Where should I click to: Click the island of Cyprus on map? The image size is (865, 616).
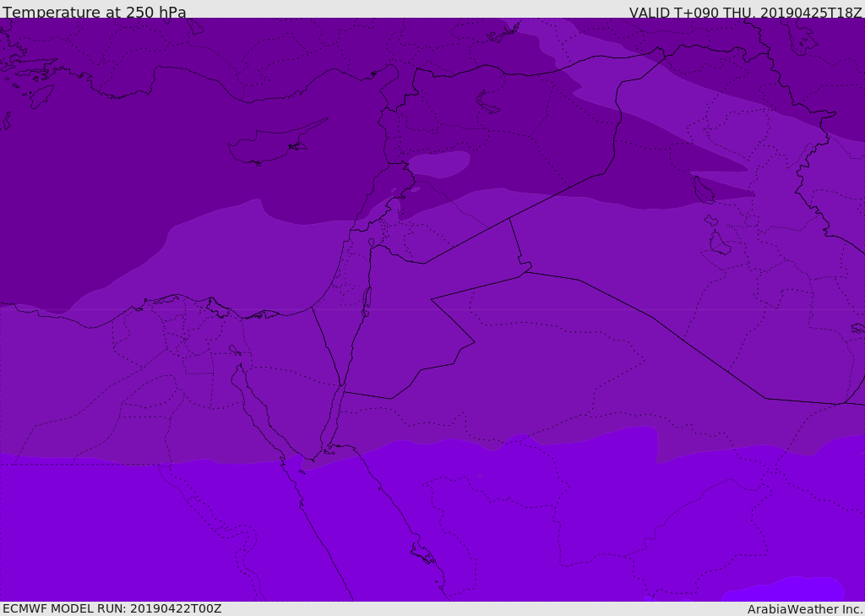(276, 143)
